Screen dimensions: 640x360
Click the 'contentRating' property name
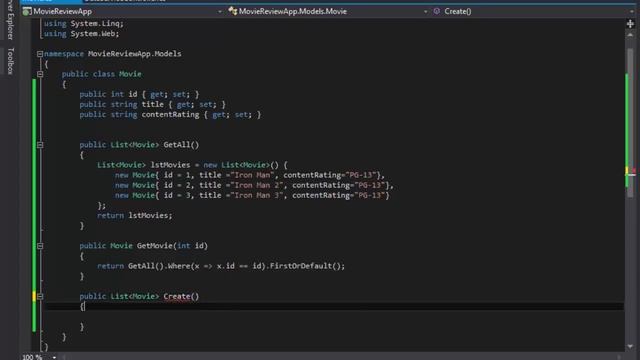pos(170,115)
